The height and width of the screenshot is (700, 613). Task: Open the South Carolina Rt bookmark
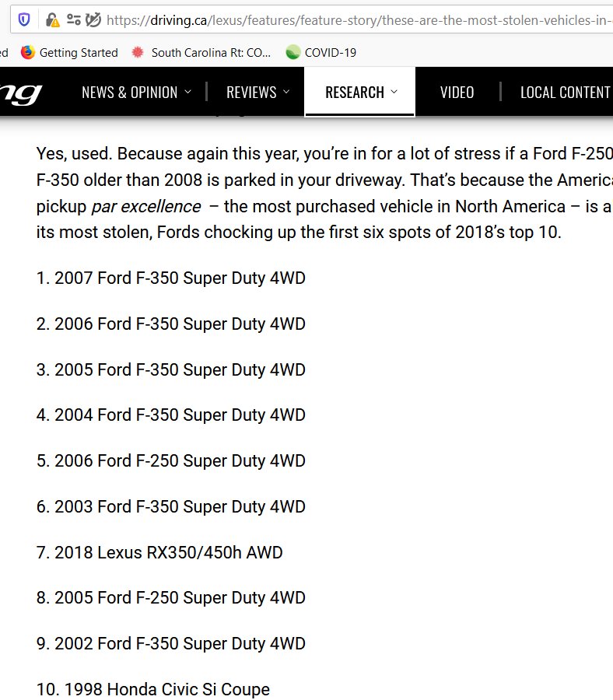[201, 53]
